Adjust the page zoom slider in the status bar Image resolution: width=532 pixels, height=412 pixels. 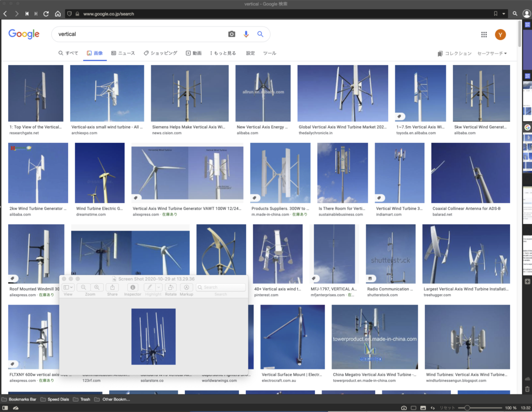(468, 408)
